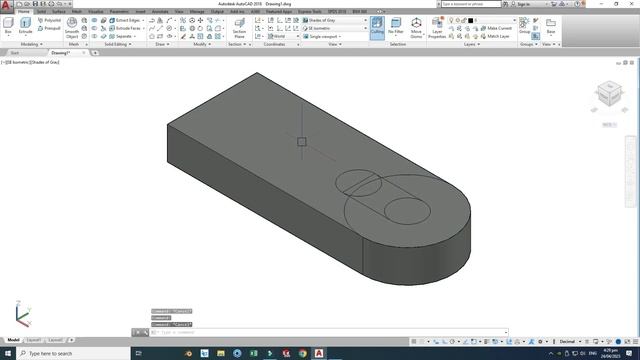Open the Base view tool

point(551,25)
